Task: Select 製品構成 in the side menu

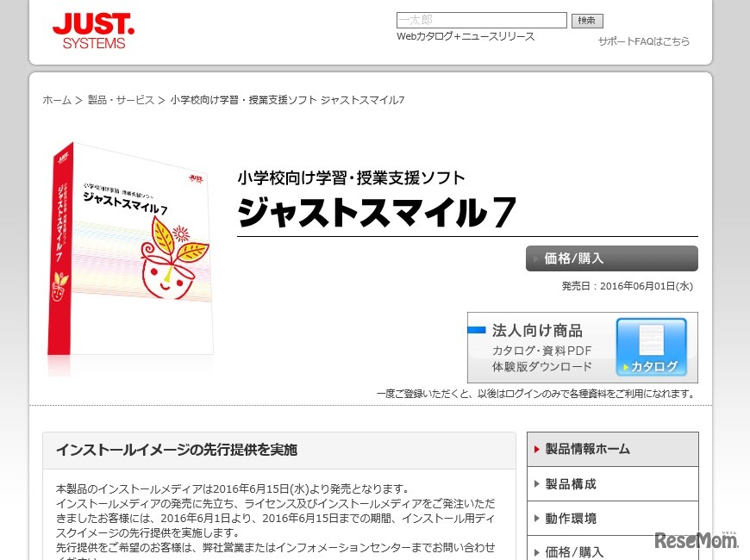Action: point(613,484)
